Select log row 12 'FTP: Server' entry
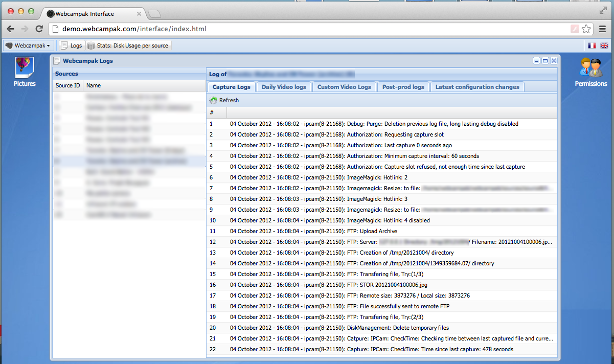Viewport: 614px width, 364px height. pos(382,242)
